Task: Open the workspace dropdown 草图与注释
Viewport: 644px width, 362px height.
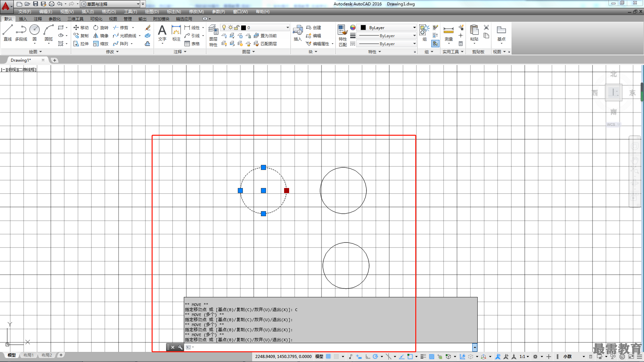Action: tap(110, 4)
